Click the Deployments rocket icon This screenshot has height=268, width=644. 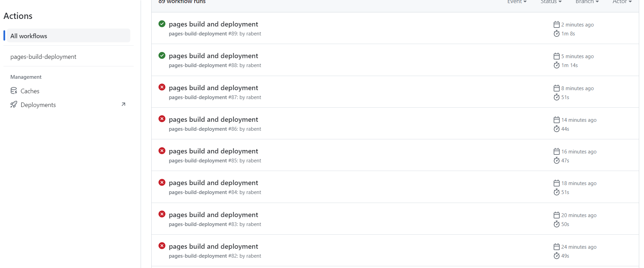click(x=14, y=105)
